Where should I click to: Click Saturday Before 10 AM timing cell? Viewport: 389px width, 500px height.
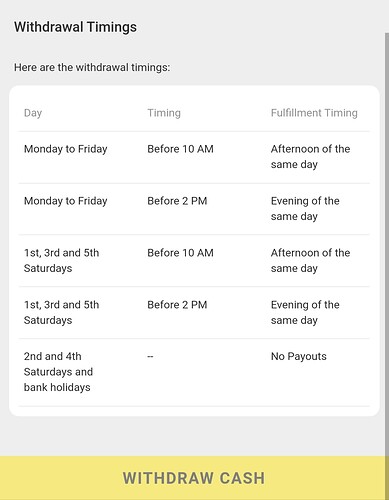click(180, 253)
